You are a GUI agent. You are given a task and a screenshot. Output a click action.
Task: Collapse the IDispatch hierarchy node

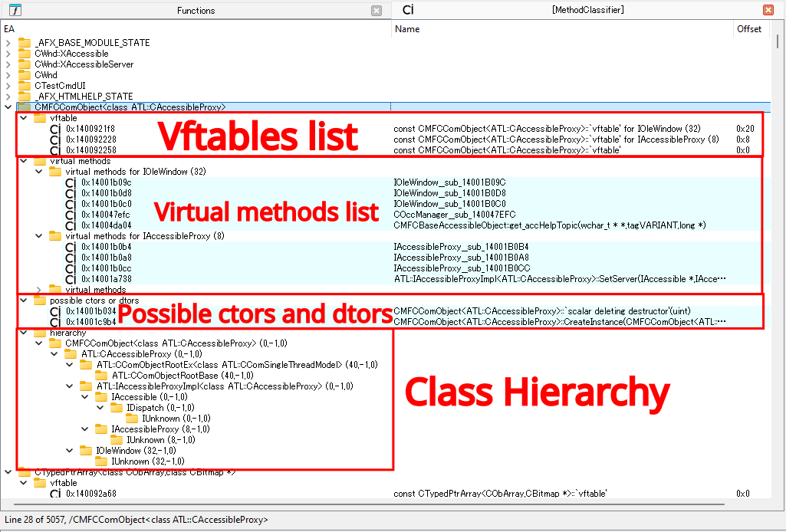(x=100, y=408)
